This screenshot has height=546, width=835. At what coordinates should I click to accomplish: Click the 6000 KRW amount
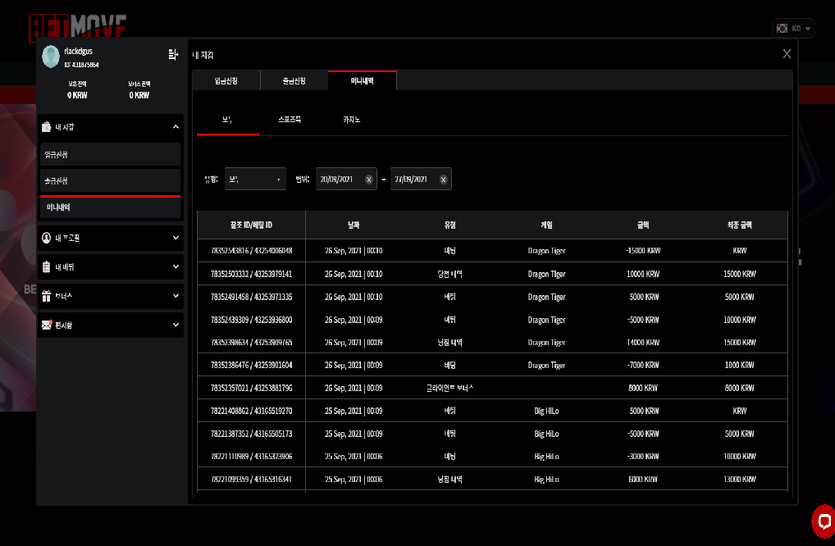tap(643, 479)
